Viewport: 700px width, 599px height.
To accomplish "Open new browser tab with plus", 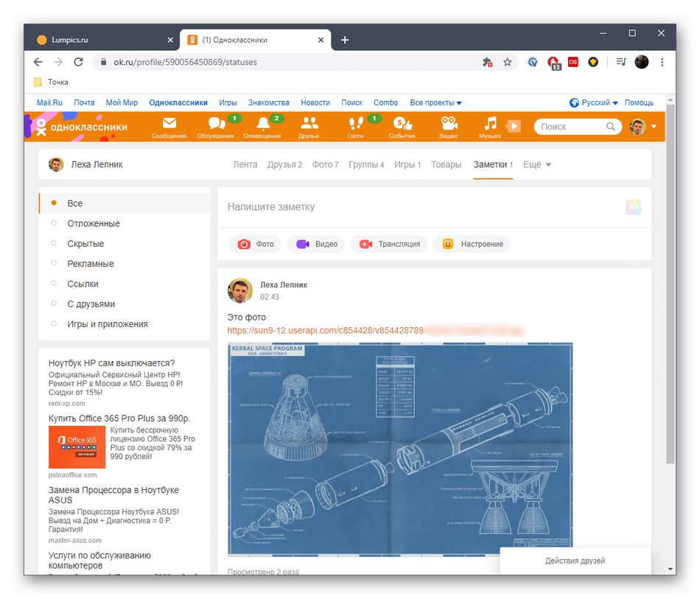I will click(x=345, y=40).
